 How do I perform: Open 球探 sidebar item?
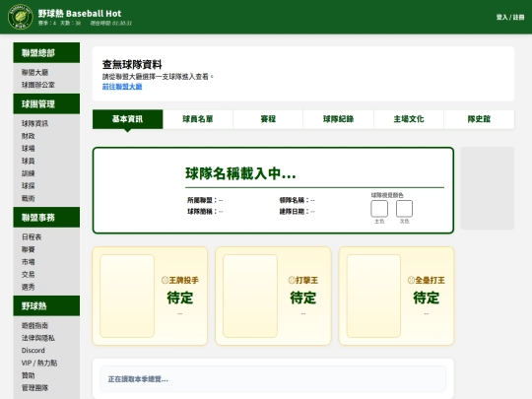29,186
